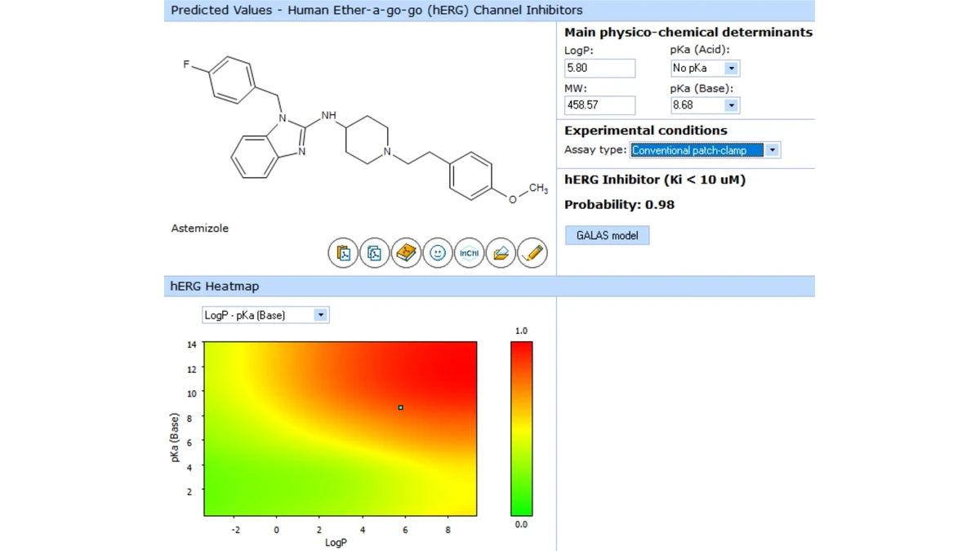Click the open file folder icon
Image resolution: width=980 pixels, height=551 pixels.
click(x=501, y=253)
